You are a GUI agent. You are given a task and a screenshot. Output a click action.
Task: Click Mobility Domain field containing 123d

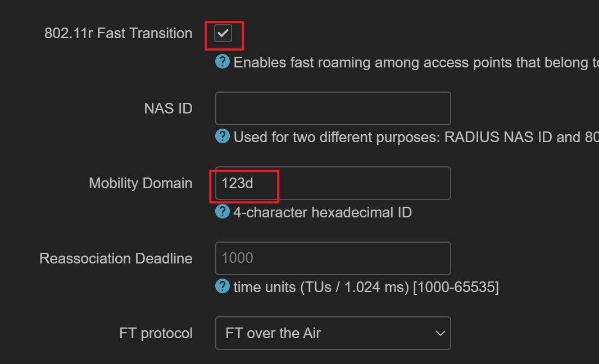(333, 183)
